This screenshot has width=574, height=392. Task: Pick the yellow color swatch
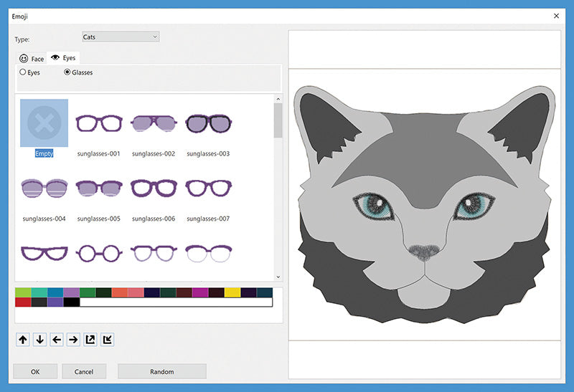(232, 292)
